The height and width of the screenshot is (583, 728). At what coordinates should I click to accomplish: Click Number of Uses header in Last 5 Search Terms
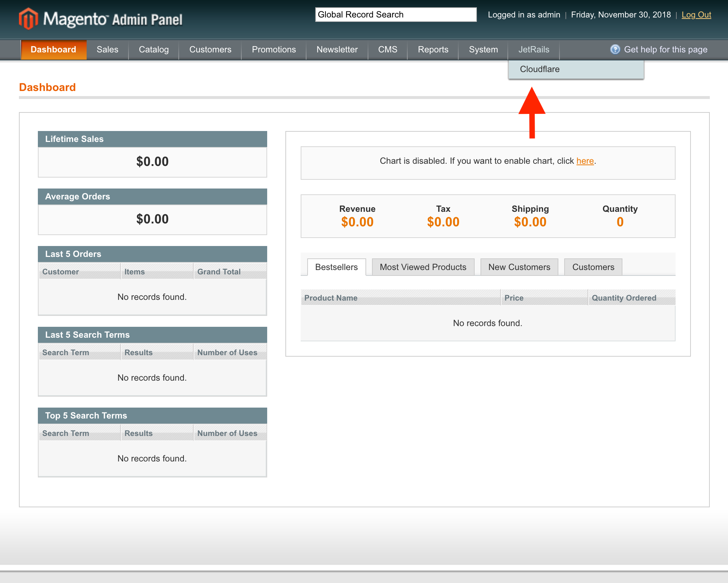230,352
